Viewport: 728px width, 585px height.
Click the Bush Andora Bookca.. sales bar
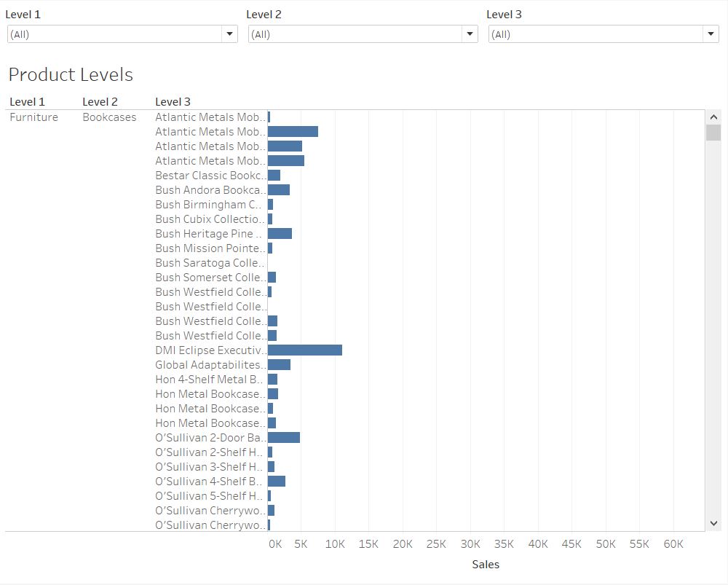(279, 190)
